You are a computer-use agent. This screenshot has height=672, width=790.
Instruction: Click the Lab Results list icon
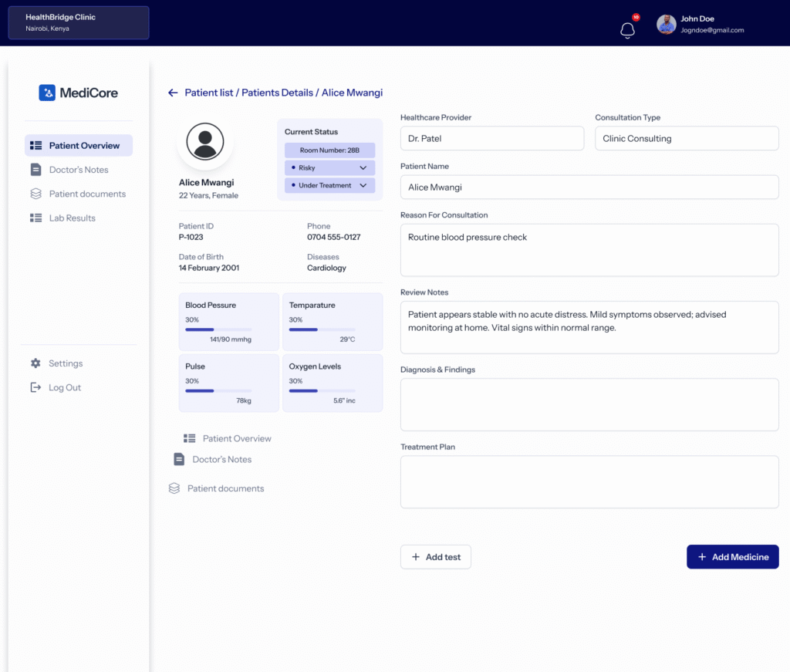pyautogui.click(x=35, y=218)
